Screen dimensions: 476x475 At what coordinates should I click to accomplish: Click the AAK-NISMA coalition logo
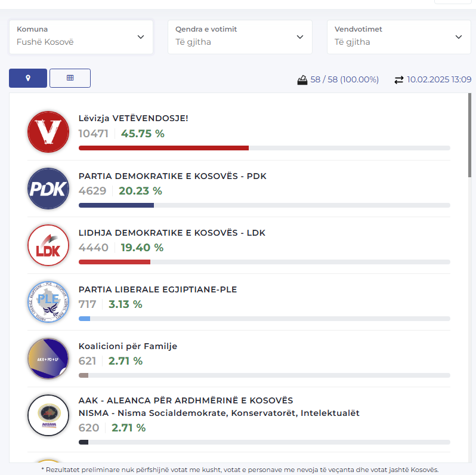(48, 415)
